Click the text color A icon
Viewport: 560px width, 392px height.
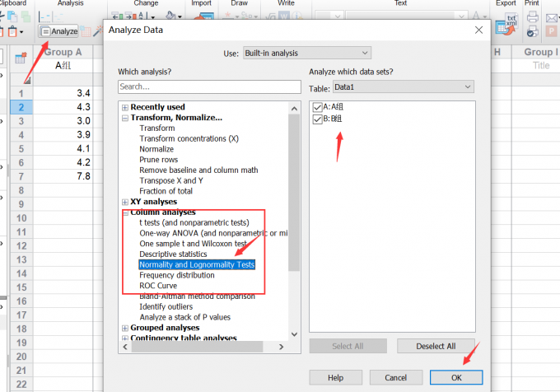(476, 16)
